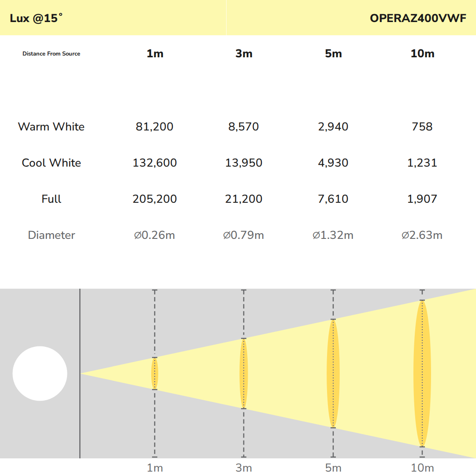
Task: Click the Diameter row label
Action: coord(51,235)
